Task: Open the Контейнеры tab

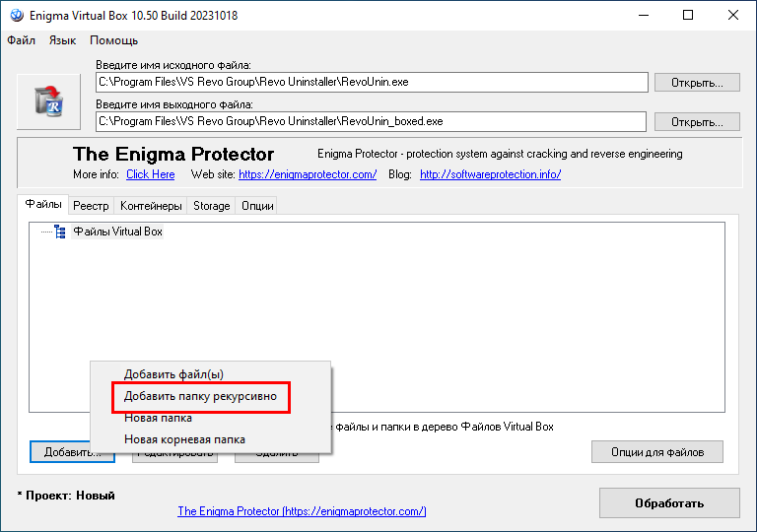Action: point(151,206)
